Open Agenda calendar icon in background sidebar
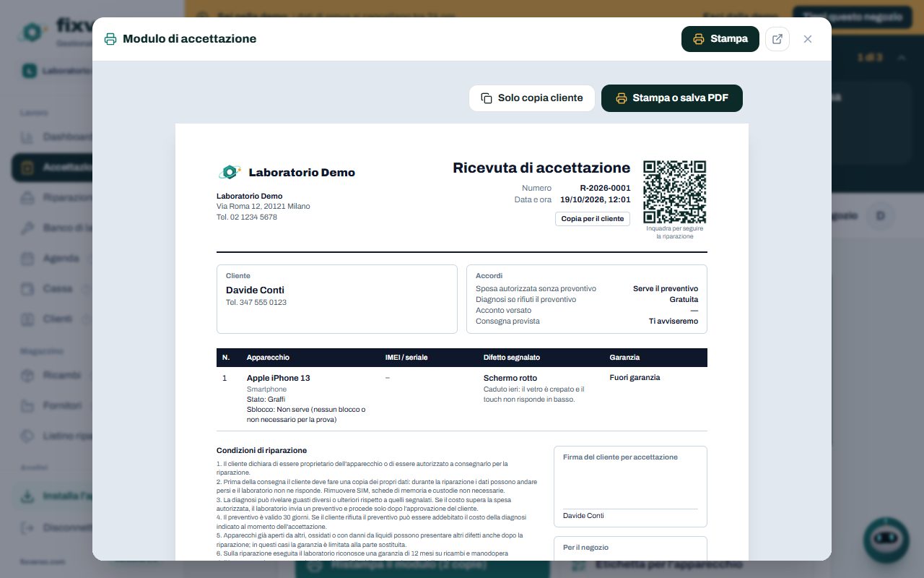The width and height of the screenshot is (924, 578). pyautogui.click(x=27, y=258)
